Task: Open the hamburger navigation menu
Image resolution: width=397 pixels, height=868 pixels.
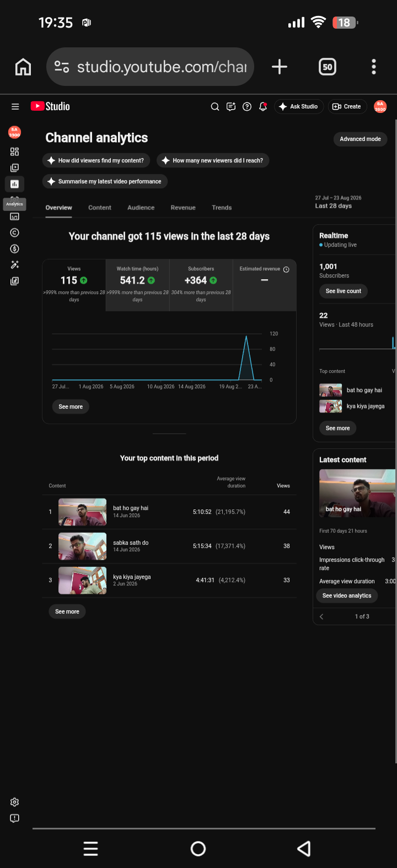Action: (15, 107)
